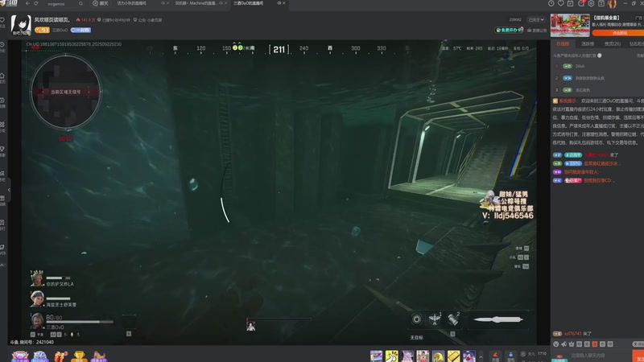Focus the chat message input box
Image resolution: width=644 pixels, height=362 pixels.
(600, 356)
